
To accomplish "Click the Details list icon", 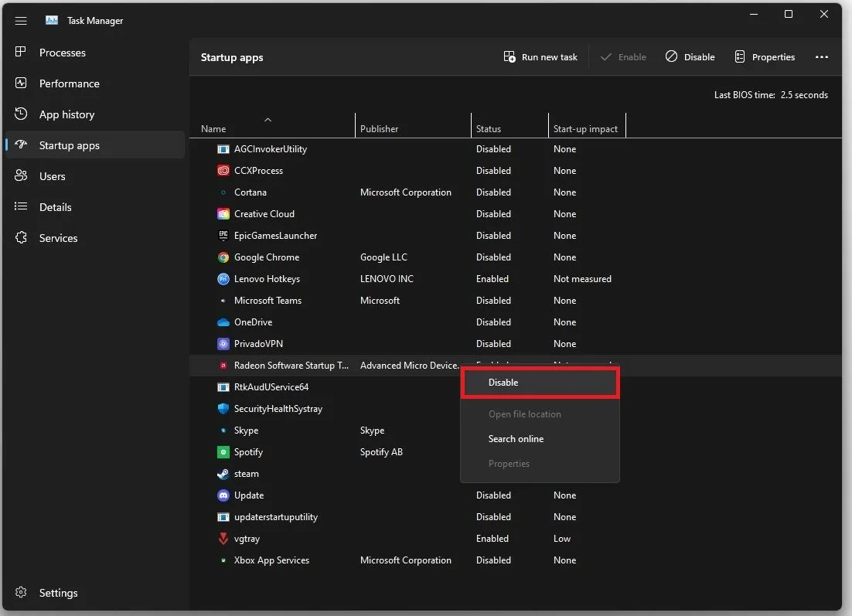I will tap(21, 206).
